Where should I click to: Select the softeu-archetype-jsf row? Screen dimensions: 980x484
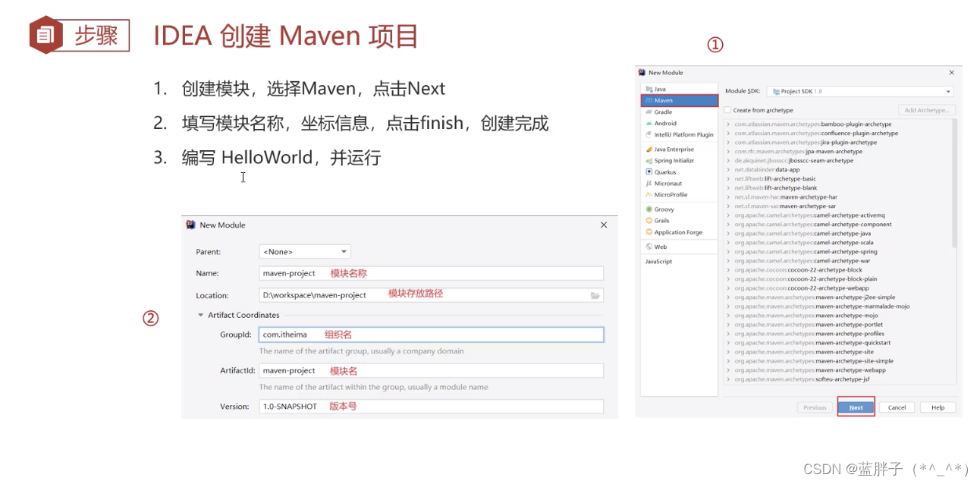coord(838,379)
